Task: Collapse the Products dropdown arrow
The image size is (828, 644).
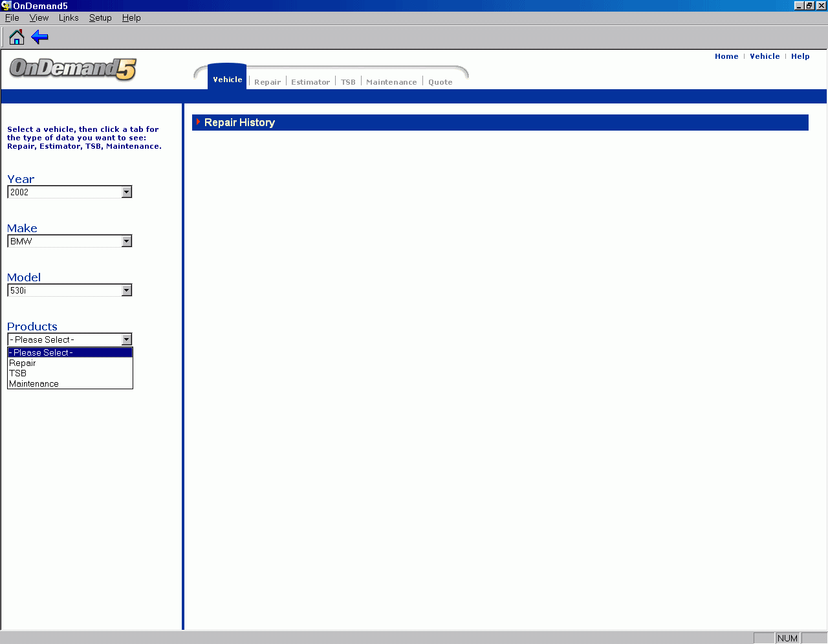Action: tap(127, 339)
